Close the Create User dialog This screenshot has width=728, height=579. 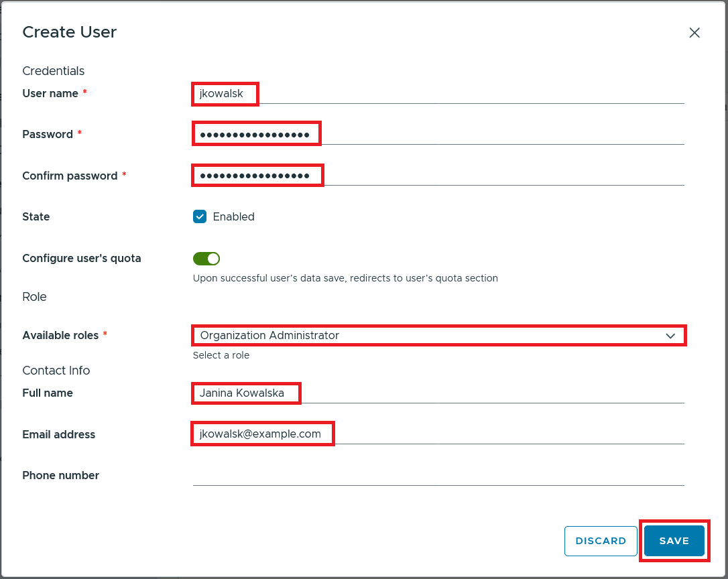coord(694,33)
